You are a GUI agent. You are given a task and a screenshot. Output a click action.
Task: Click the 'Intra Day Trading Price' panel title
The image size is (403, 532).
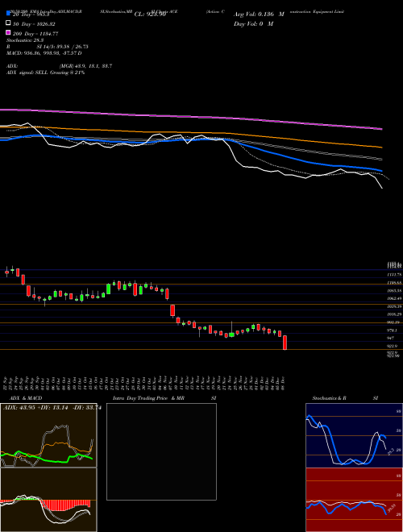coord(140,398)
